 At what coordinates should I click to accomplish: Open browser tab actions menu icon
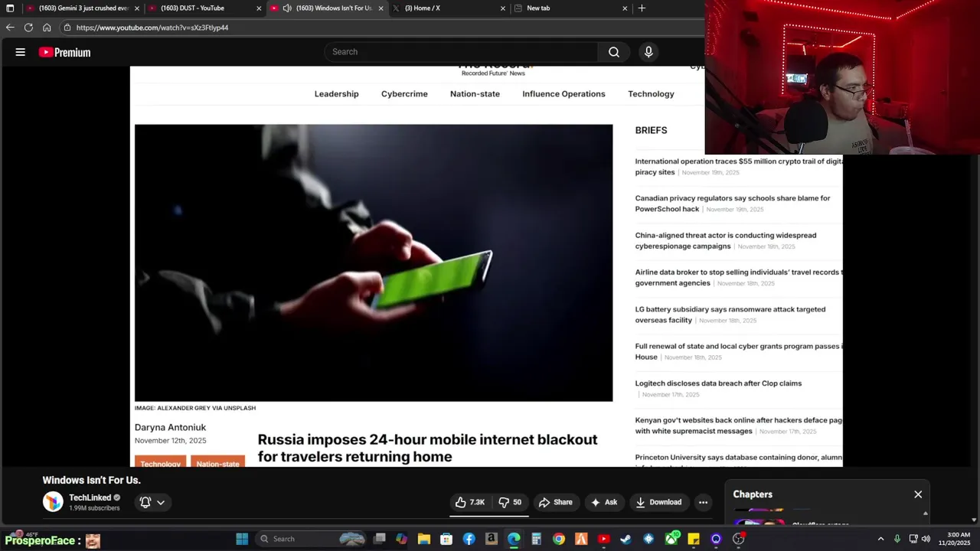tap(10, 8)
